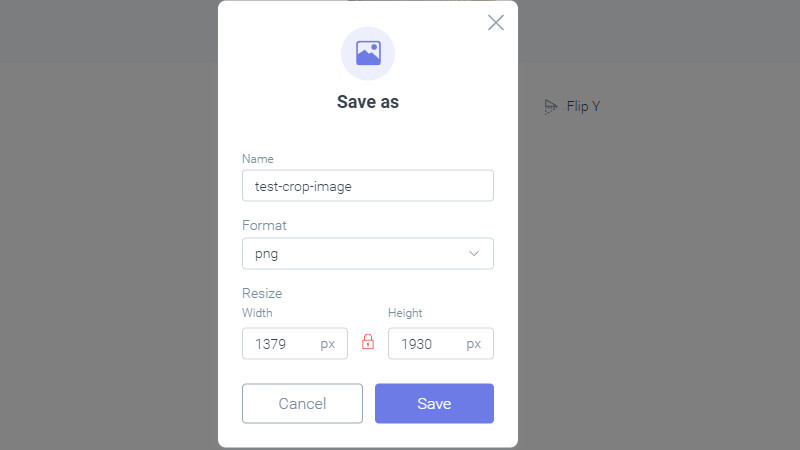Click the Format label text

click(x=264, y=226)
